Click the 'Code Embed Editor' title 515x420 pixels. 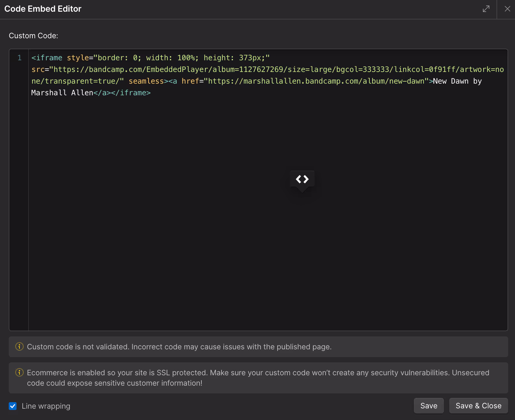(43, 9)
